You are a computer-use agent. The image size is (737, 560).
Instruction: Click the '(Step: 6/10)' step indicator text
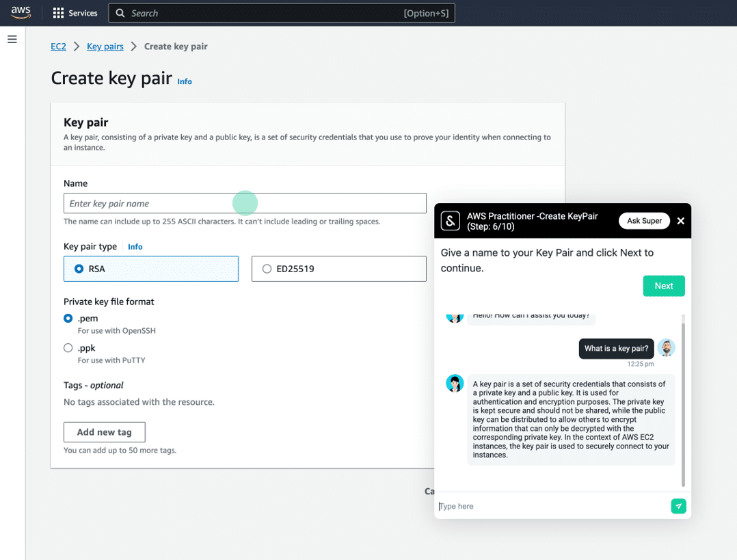pyautogui.click(x=491, y=226)
